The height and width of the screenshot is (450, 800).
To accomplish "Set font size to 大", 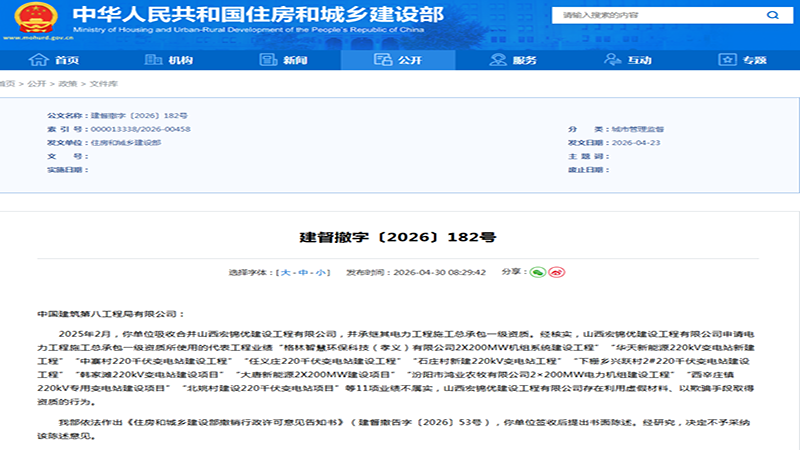I will click(x=286, y=272).
